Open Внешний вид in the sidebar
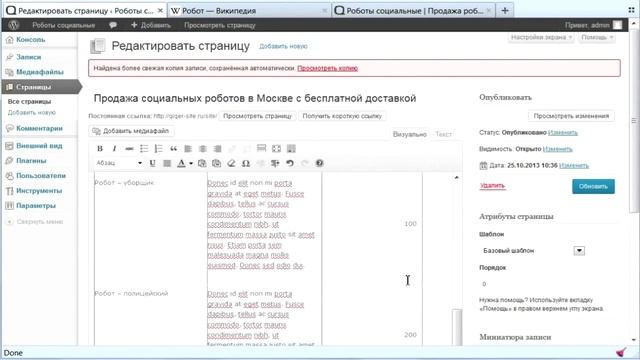This screenshot has height=360, width=640. coord(39,146)
